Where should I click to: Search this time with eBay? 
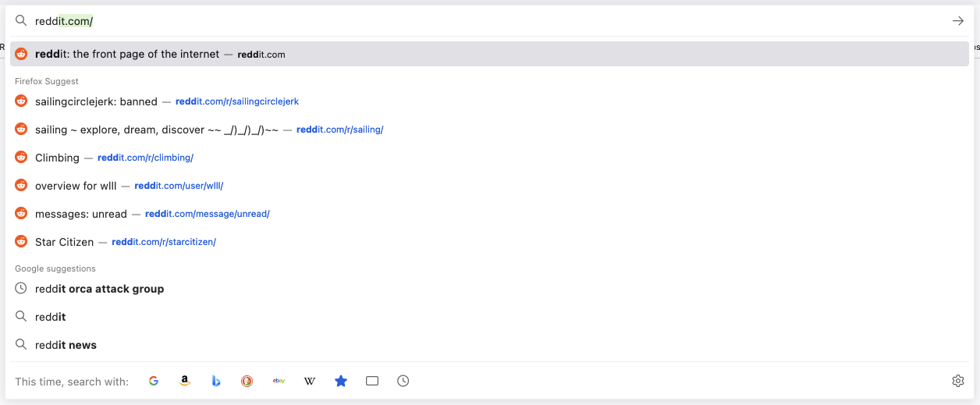[x=279, y=381]
